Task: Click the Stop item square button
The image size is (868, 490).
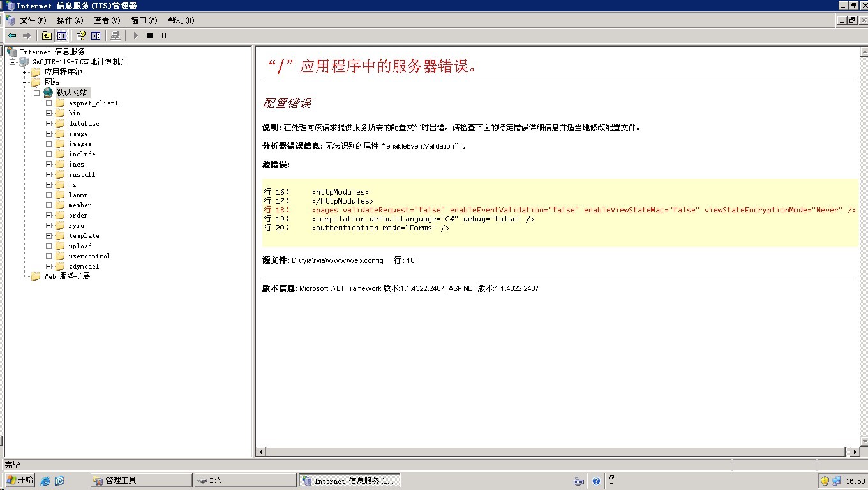Action: coord(149,36)
